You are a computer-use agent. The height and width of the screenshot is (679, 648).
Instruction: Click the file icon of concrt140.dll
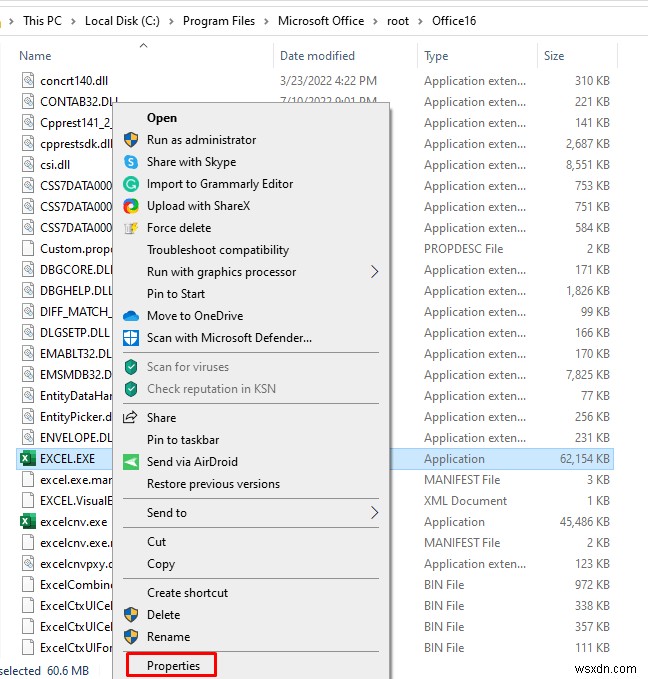(28, 81)
